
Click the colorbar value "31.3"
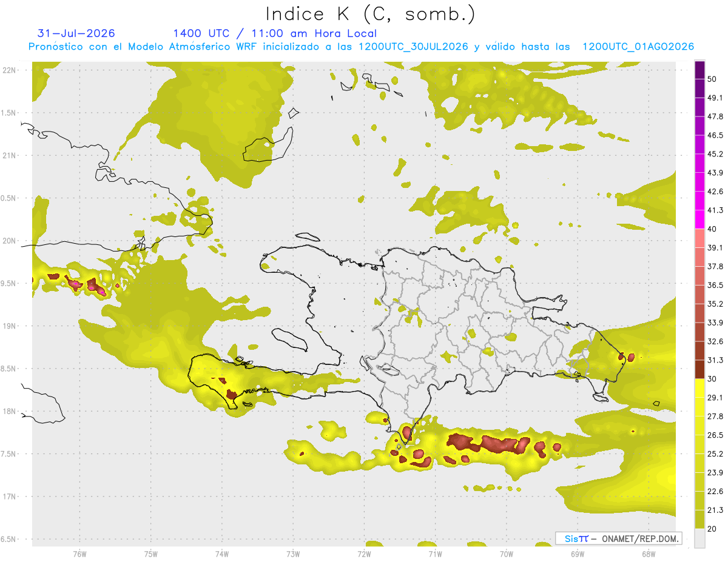(x=715, y=360)
